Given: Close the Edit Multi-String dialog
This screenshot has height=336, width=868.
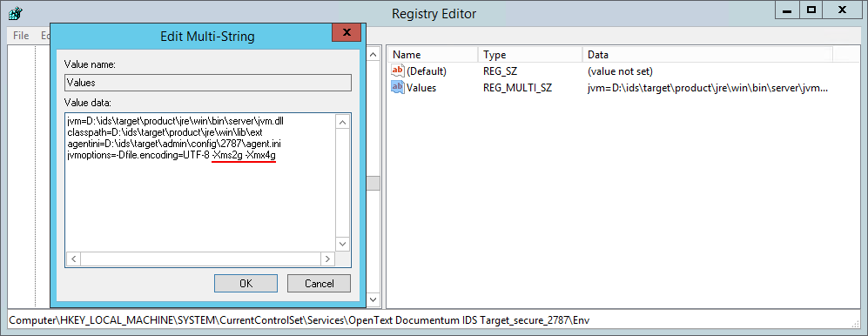Looking at the screenshot, I should (347, 33).
